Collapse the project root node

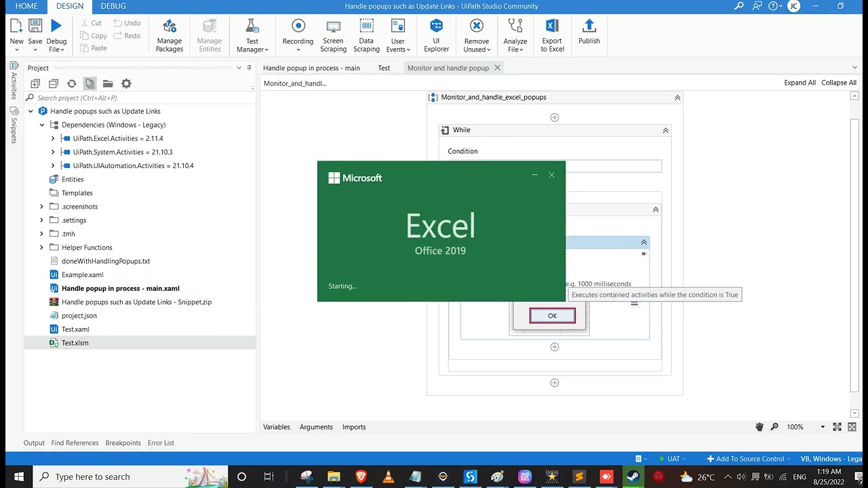31,111
